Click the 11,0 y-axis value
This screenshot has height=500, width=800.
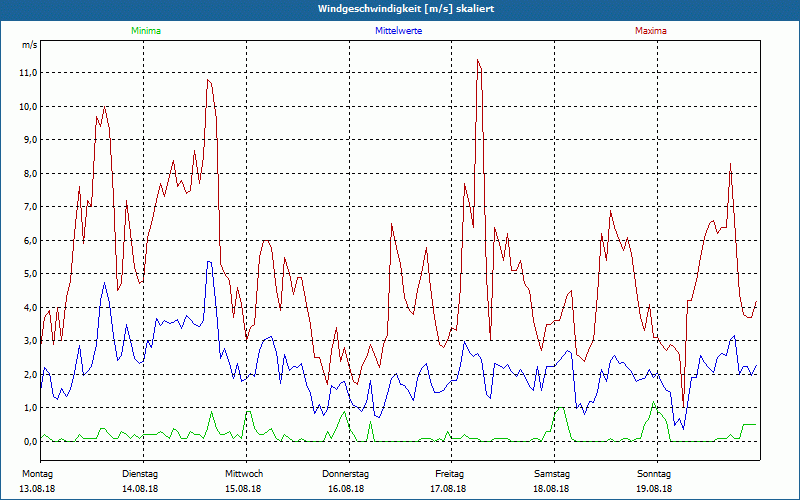pos(29,73)
